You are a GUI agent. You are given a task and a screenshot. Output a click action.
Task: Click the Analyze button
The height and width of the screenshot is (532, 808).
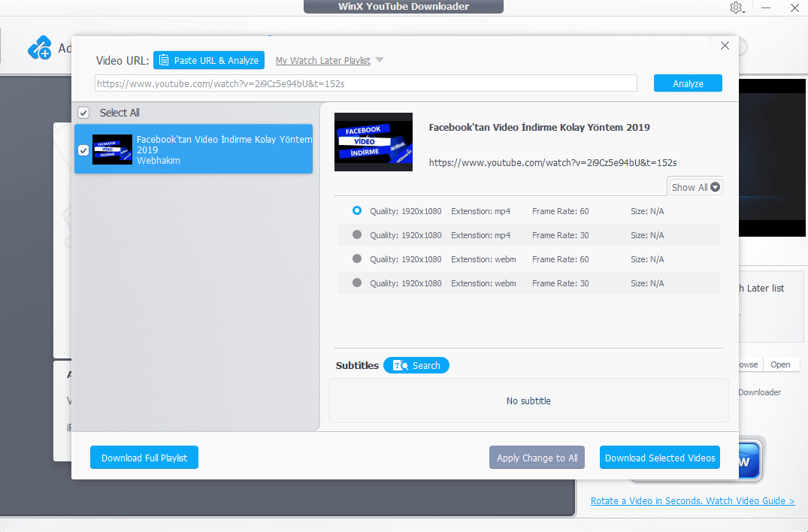tap(688, 83)
